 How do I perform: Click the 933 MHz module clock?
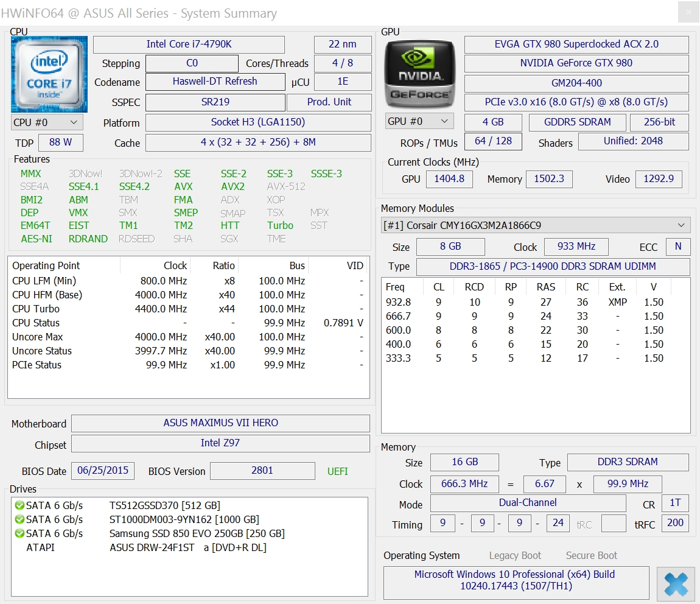click(x=576, y=247)
